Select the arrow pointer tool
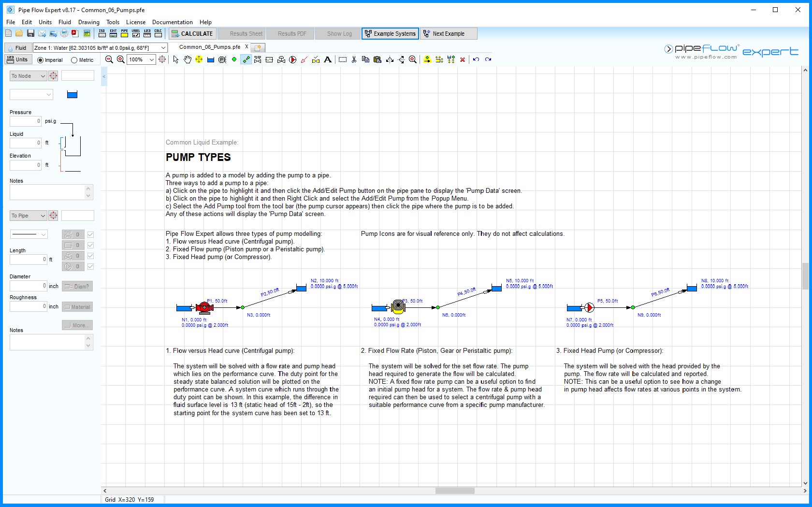 pyautogui.click(x=176, y=59)
